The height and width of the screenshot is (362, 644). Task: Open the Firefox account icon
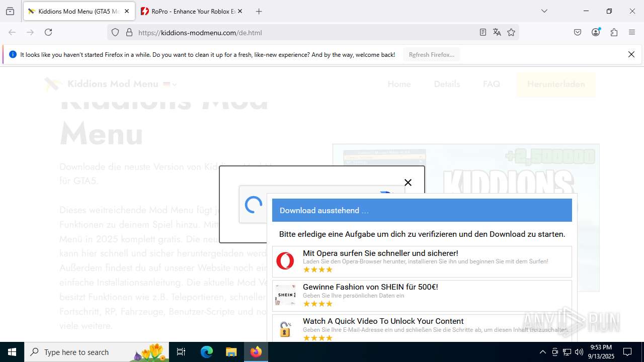pos(596,32)
